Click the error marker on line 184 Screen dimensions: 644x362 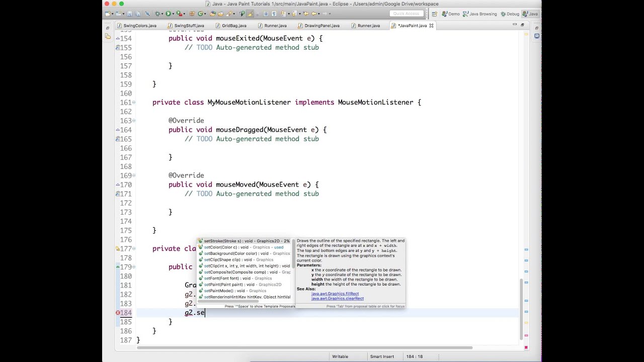coord(118,313)
